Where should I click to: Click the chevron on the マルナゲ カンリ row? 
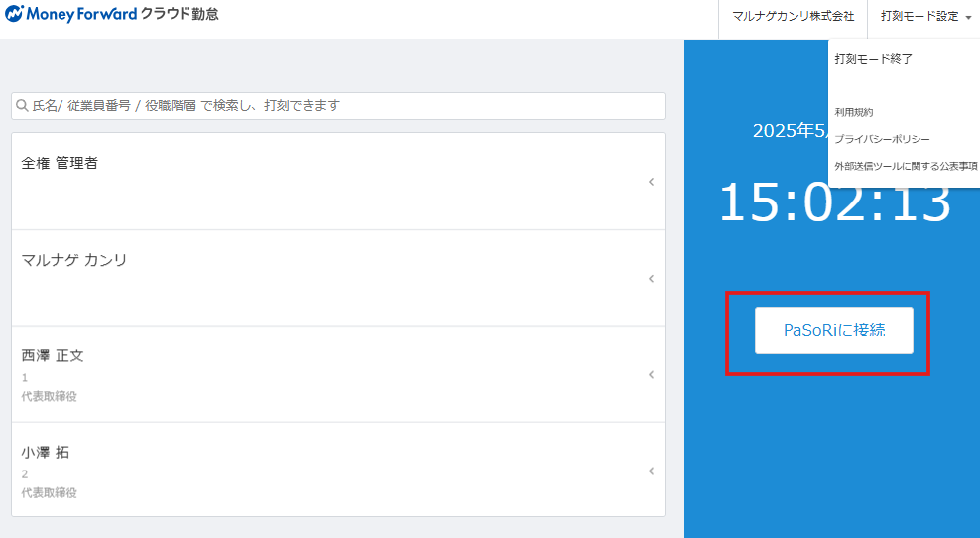pos(651,279)
